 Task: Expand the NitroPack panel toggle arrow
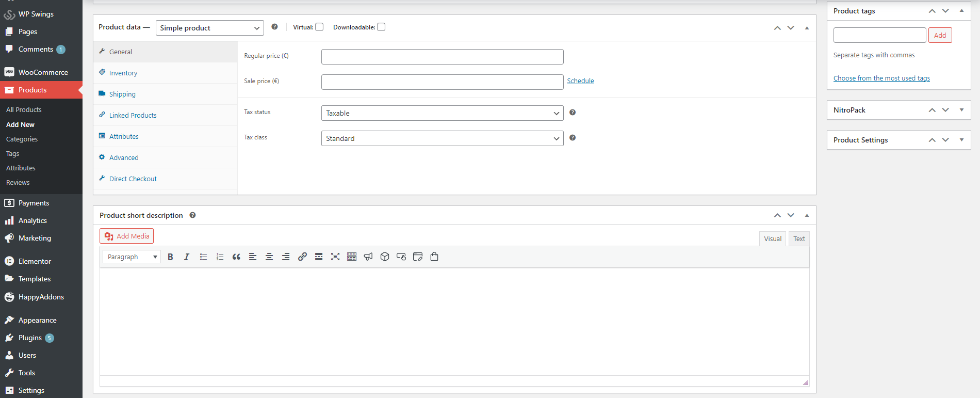pos(961,110)
